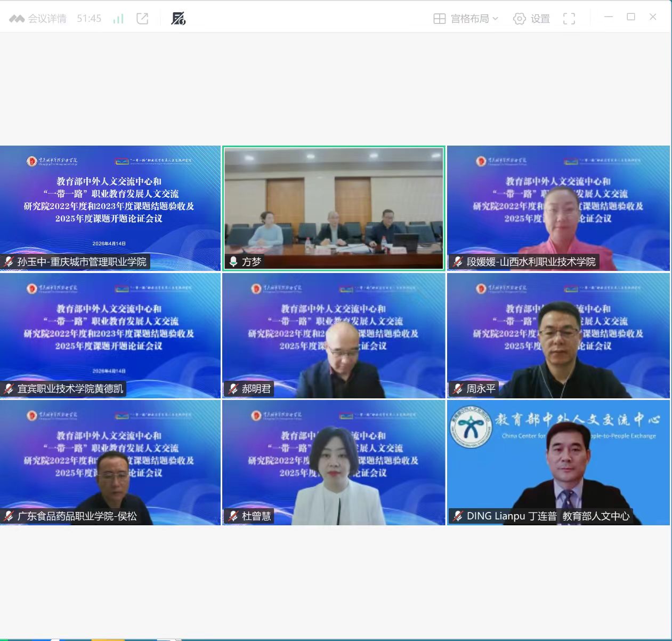This screenshot has height=641, width=672.
Task: Click the network signal strength bars icon
Action: tap(118, 19)
